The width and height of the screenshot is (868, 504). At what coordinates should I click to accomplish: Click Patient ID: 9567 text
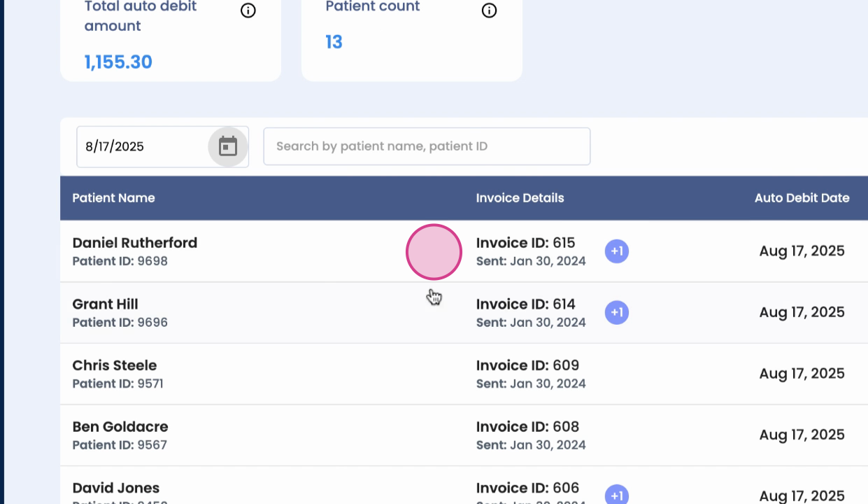click(x=120, y=444)
